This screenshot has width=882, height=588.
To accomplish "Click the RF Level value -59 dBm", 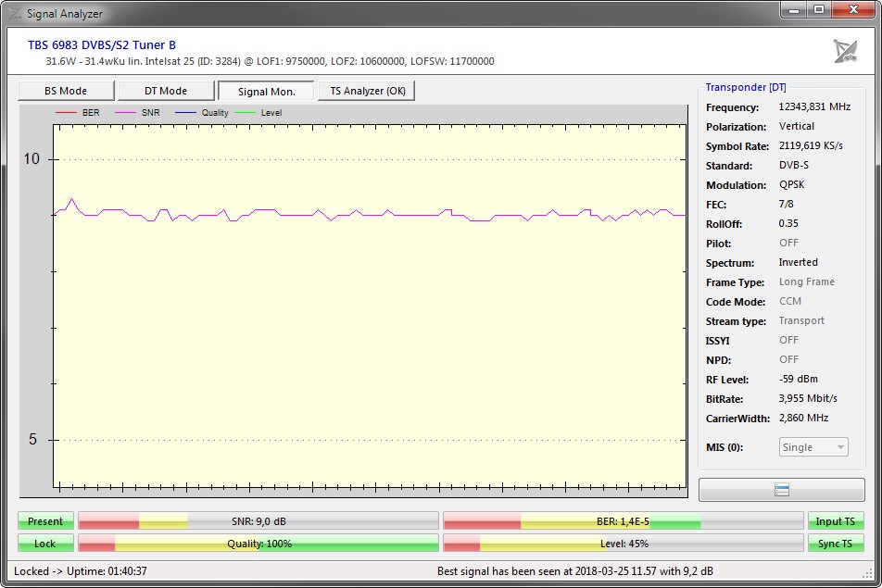I will point(799,379).
